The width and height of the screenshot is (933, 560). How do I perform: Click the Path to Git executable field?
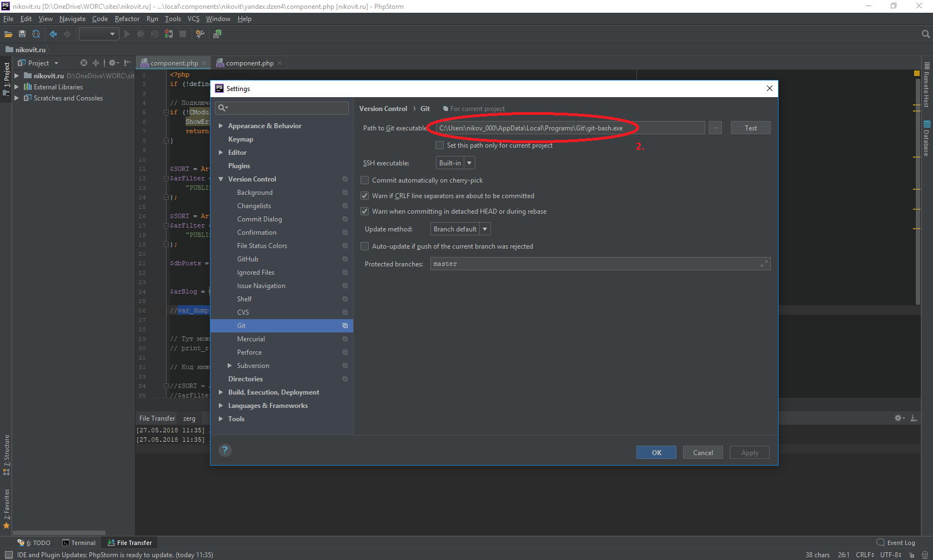tap(570, 128)
